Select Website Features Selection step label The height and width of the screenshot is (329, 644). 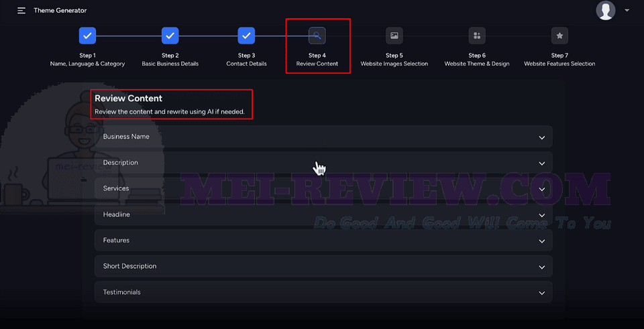coord(559,64)
